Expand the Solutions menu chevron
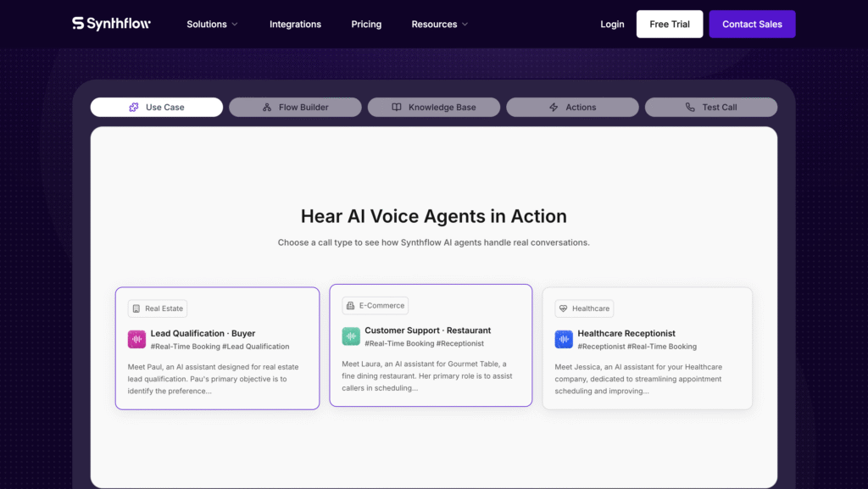Screen dimensions: 868x489 (x=235, y=25)
